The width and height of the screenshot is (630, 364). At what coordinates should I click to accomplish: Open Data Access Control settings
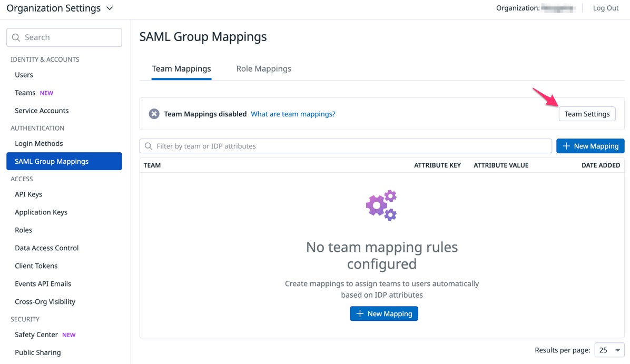[x=46, y=248]
